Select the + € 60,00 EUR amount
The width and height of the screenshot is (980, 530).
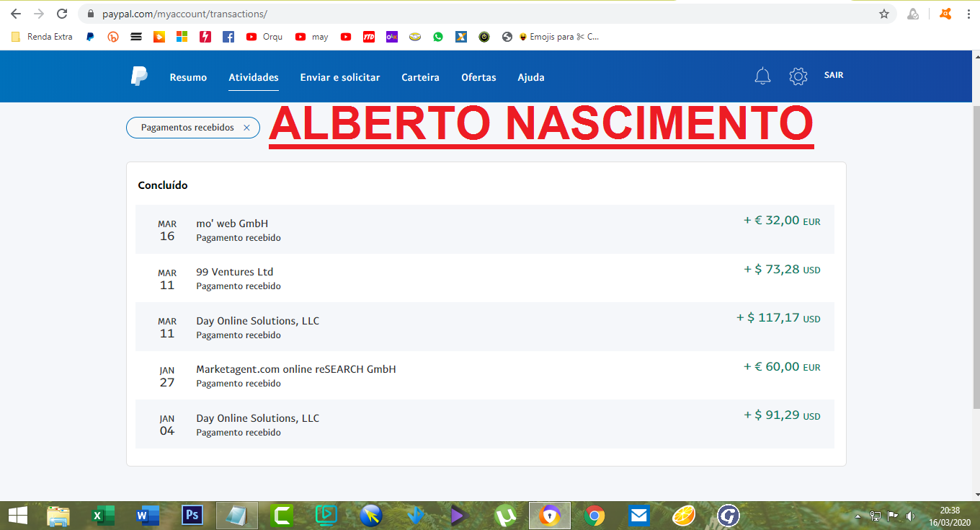tap(782, 367)
